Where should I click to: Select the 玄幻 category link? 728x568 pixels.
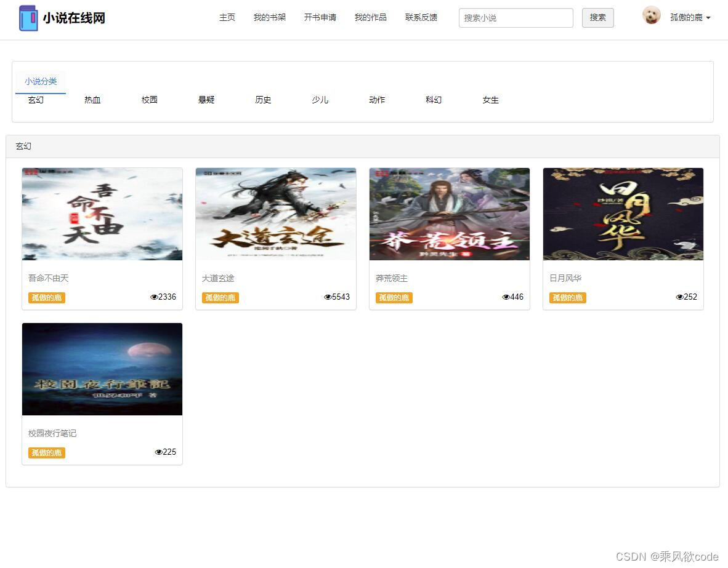[36, 100]
